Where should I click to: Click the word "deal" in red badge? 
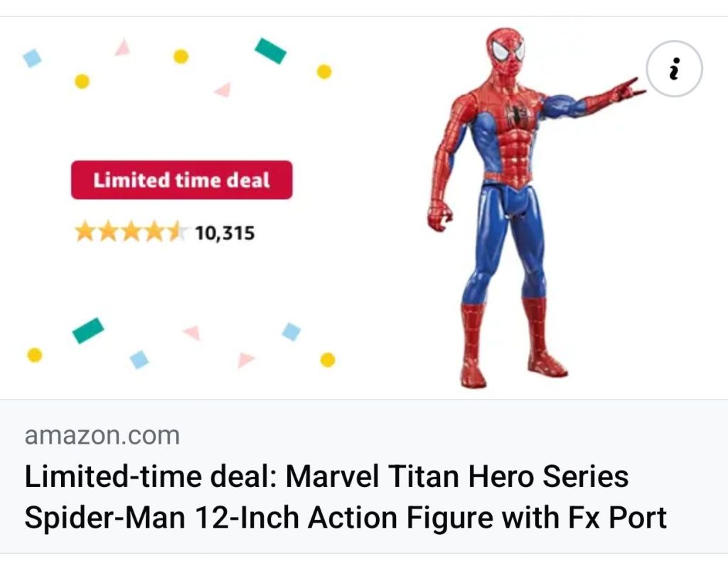[248, 180]
